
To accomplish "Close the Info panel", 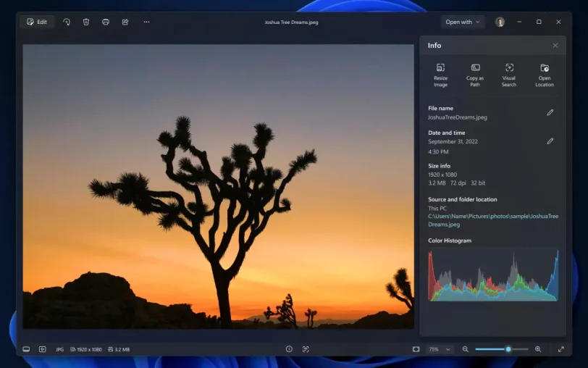I will click(555, 46).
